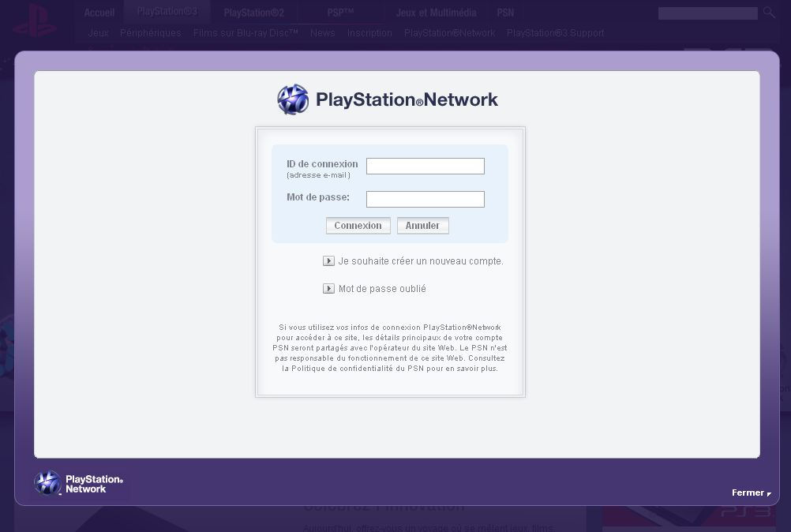Open the PlayStation®2 tab in the header
Screen dimensions: 791x532
(253, 13)
